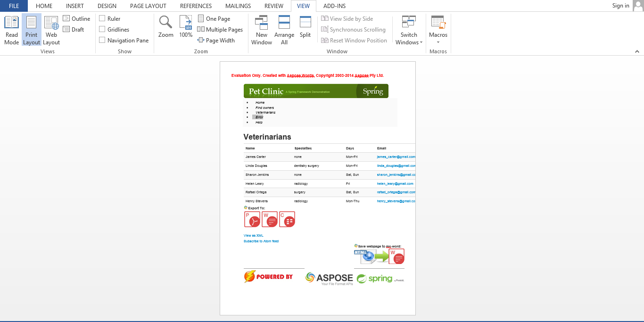
Task: Open the helen_leary@gmail.com link
Action: [395, 183]
